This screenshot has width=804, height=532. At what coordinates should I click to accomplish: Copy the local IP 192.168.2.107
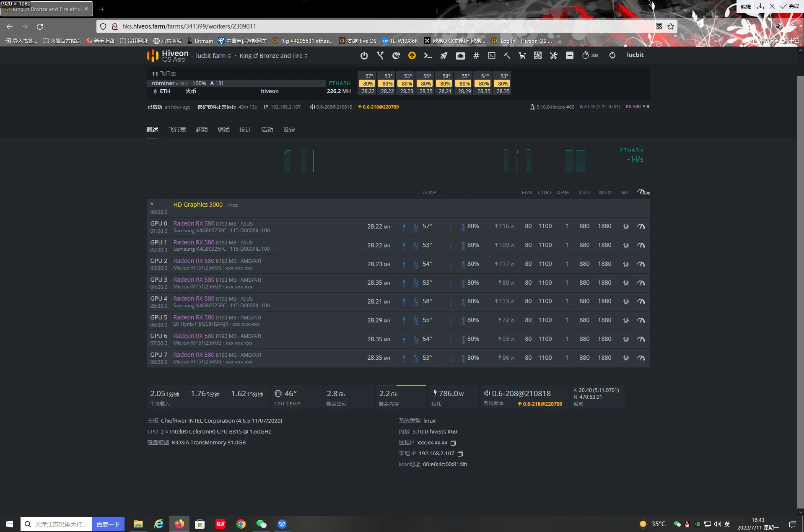[x=460, y=454]
